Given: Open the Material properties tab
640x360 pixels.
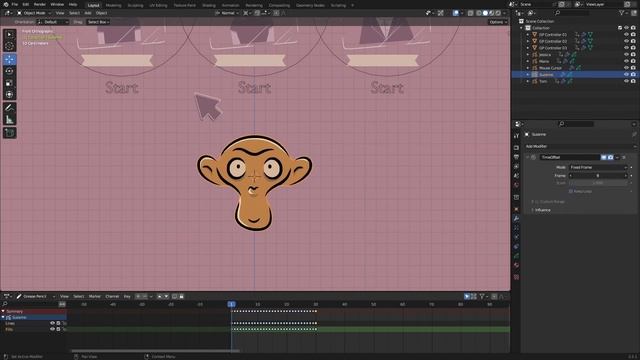Looking at the screenshot, I should (516, 265).
